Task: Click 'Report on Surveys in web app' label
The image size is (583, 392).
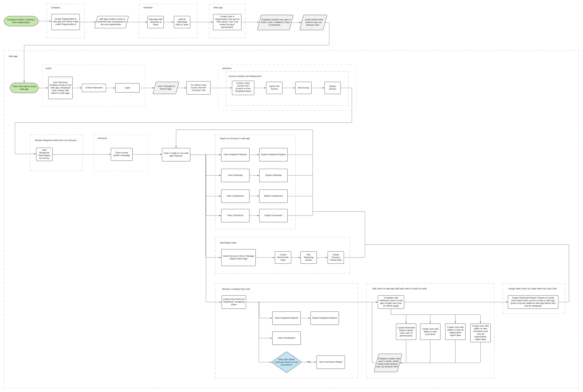Action: [x=235, y=139]
